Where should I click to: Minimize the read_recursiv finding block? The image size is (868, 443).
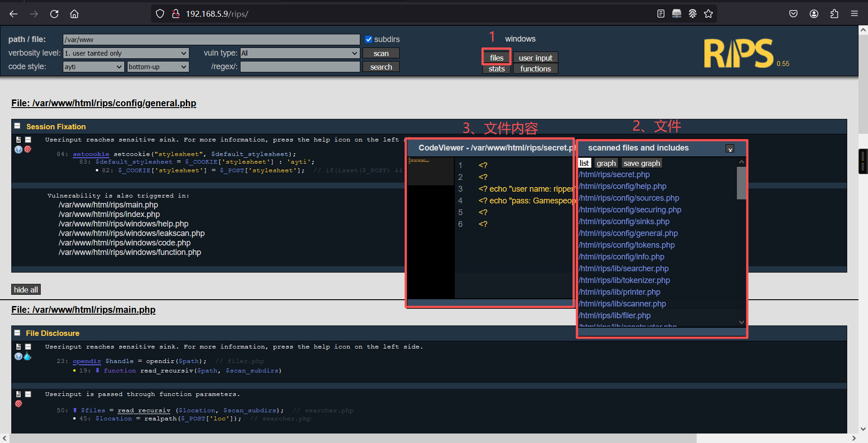coord(28,394)
